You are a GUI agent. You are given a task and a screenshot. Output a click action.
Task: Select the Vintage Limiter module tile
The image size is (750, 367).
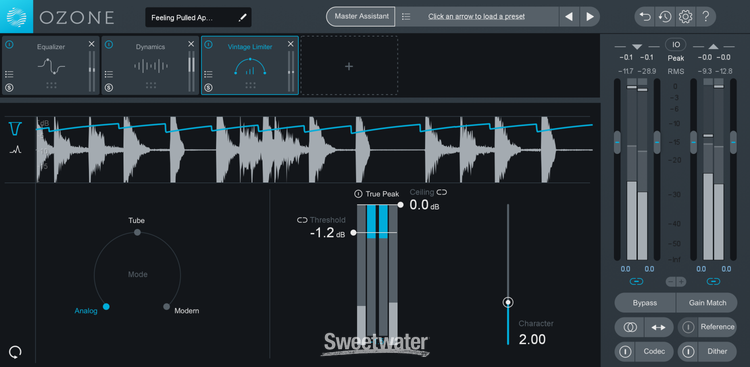pos(250,66)
